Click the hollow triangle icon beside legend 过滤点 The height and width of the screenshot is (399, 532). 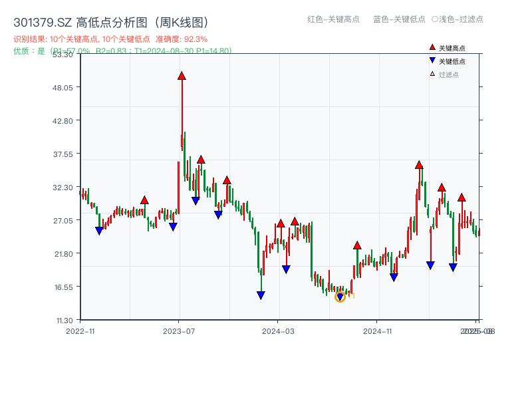[432, 74]
